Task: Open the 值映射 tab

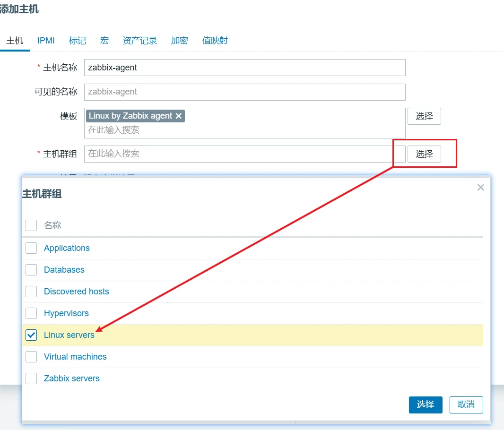Action: click(215, 41)
